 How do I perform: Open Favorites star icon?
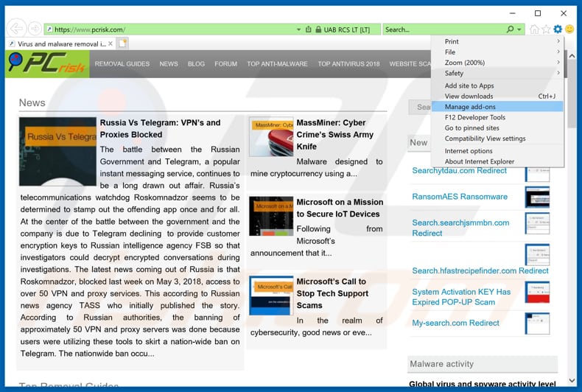click(x=546, y=29)
